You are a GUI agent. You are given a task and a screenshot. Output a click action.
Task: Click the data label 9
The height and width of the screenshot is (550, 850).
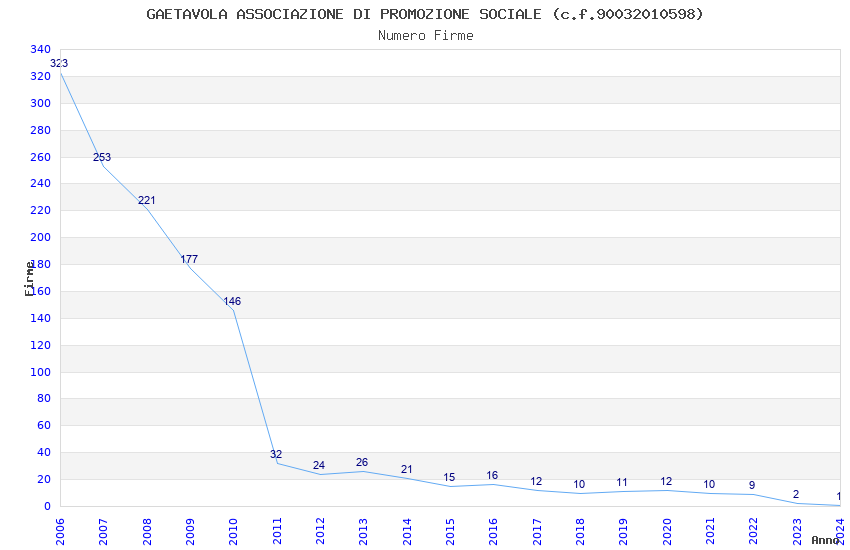(x=752, y=486)
